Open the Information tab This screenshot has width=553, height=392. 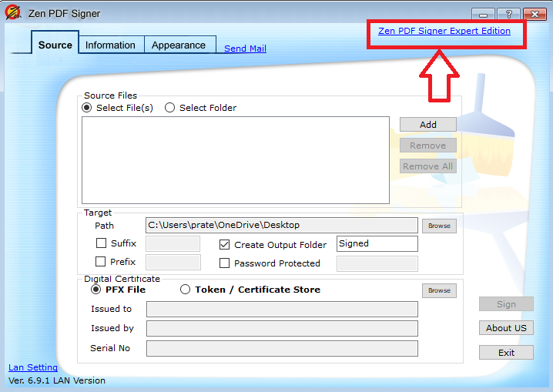[110, 45]
